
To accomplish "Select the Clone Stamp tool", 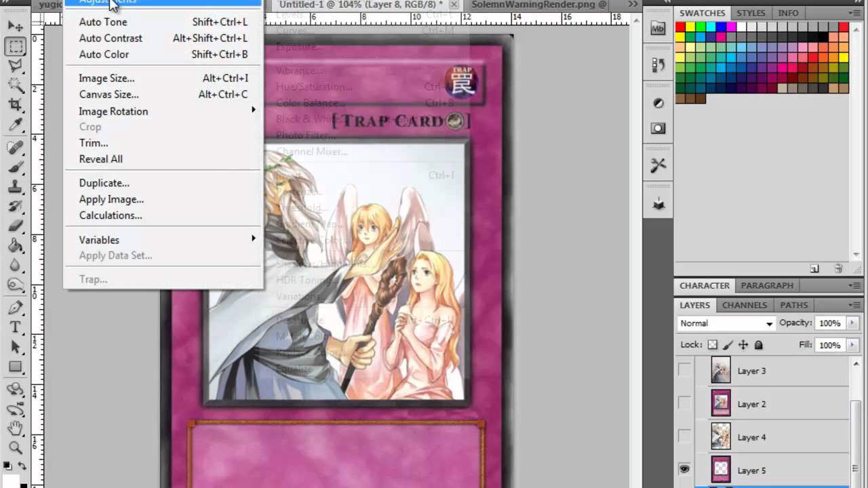I will 16,186.
